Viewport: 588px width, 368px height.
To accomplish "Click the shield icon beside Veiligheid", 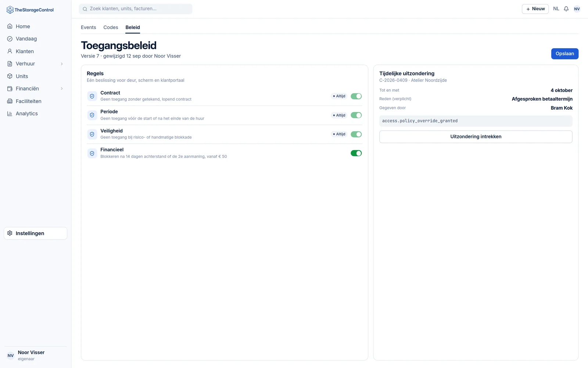I will [92, 134].
